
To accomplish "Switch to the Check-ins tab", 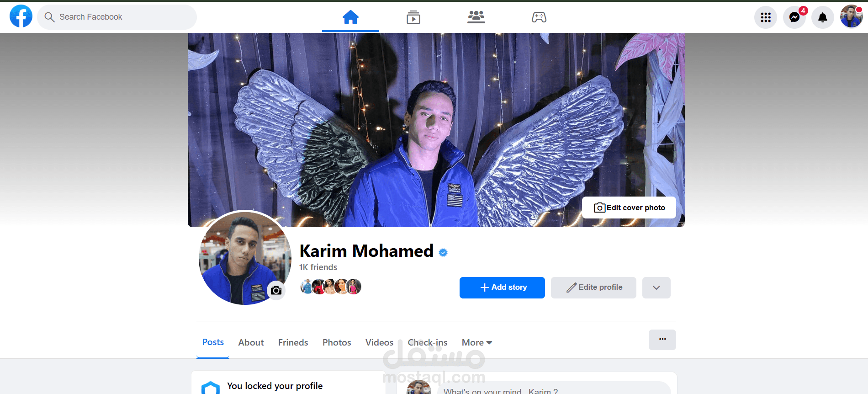I will point(428,342).
